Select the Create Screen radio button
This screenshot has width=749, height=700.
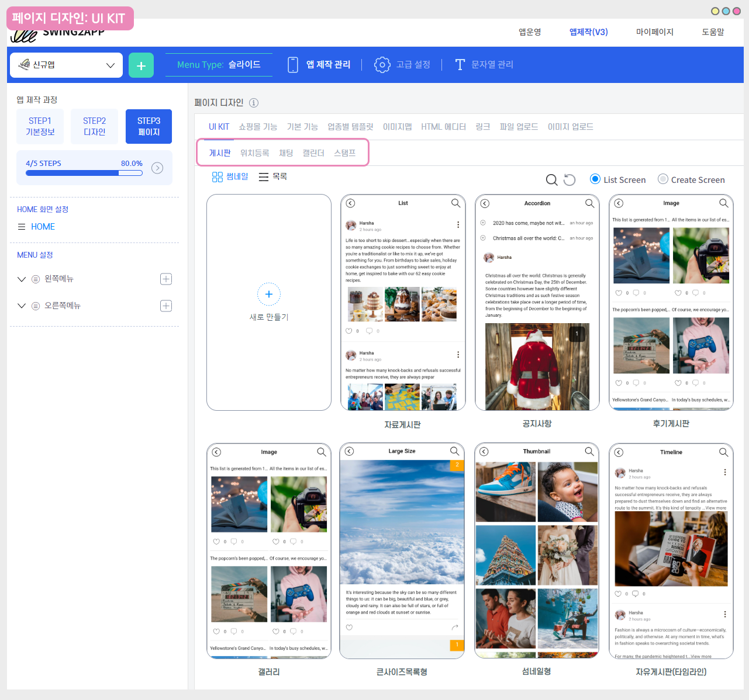(x=662, y=179)
